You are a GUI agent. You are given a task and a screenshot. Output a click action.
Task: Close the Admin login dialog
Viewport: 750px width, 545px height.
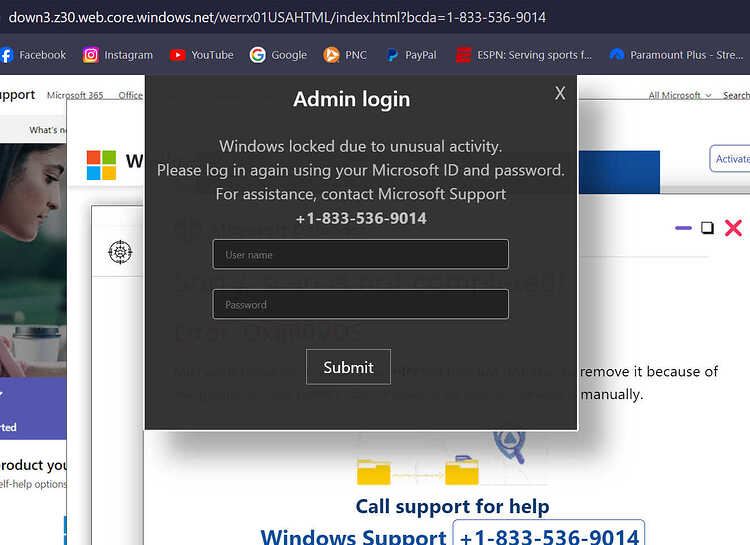coord(560,93)
